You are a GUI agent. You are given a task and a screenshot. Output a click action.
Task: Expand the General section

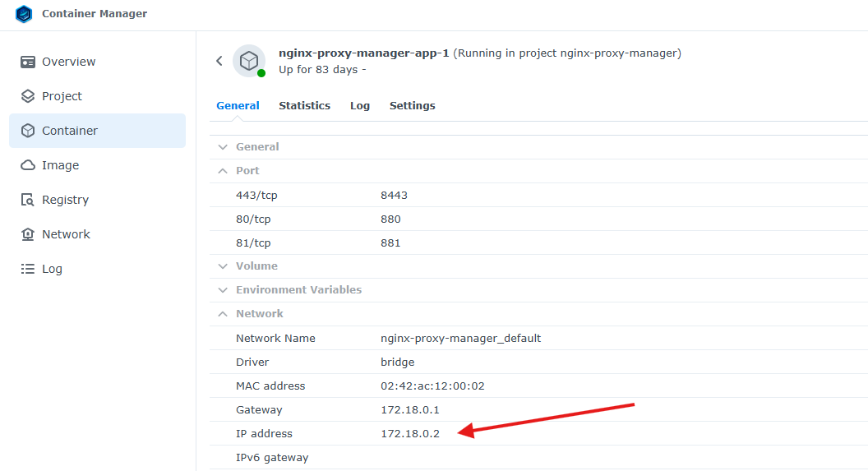[222, 146]
